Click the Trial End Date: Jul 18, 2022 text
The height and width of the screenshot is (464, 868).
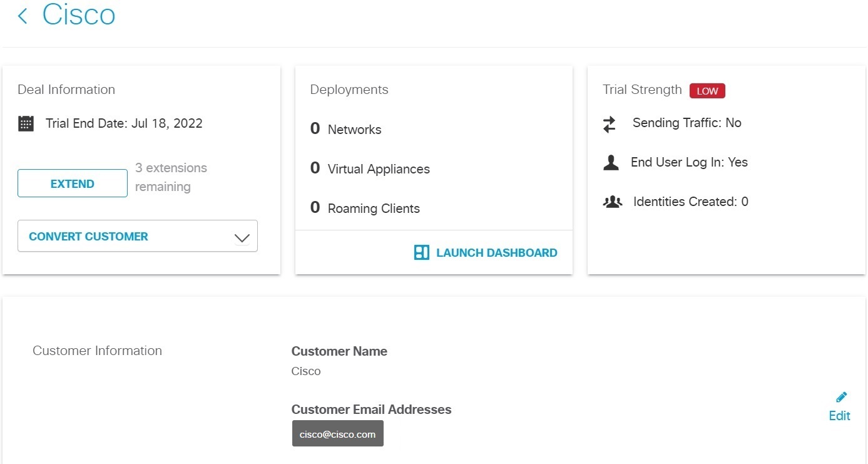coord(124,123)
